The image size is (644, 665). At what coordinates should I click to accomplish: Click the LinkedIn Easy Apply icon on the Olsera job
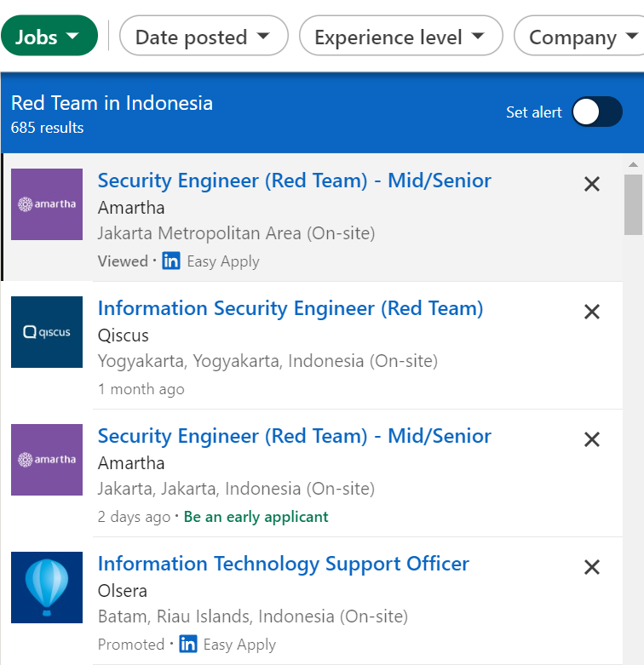pyautogui.click(x=188, y=644)
